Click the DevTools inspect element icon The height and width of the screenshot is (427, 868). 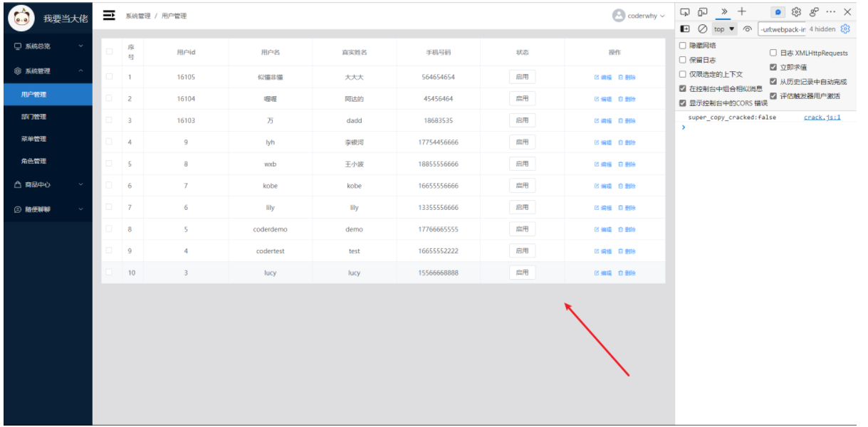click(685, 12)
